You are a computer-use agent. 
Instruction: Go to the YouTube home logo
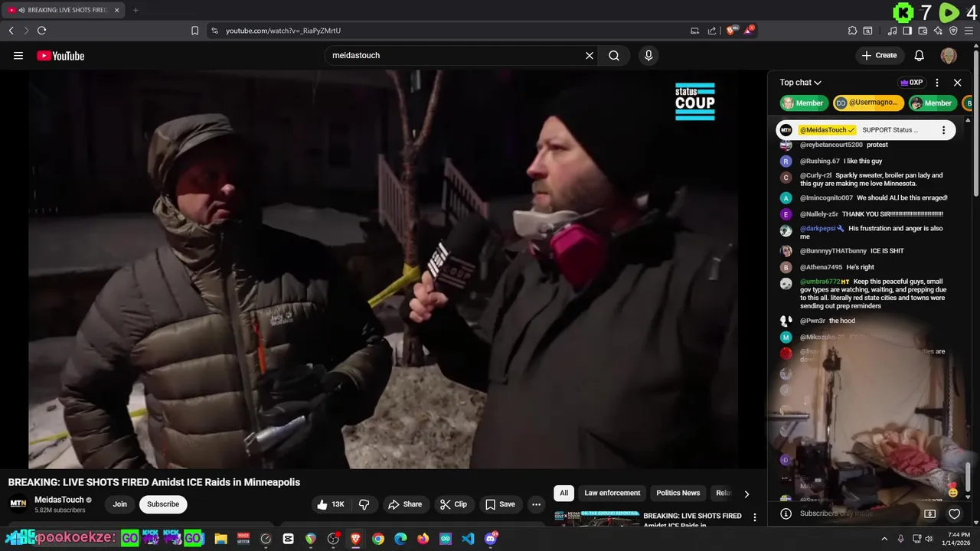(x=60, y=55)
